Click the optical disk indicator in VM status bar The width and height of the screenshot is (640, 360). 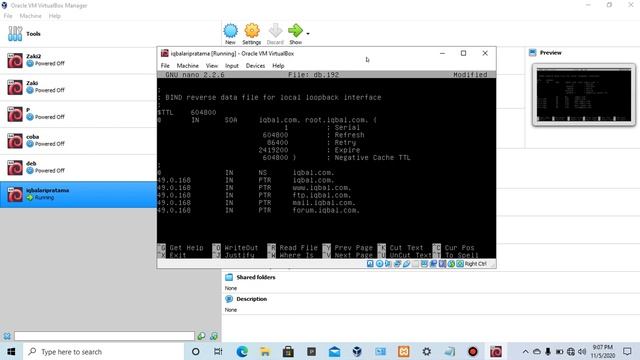379,264
